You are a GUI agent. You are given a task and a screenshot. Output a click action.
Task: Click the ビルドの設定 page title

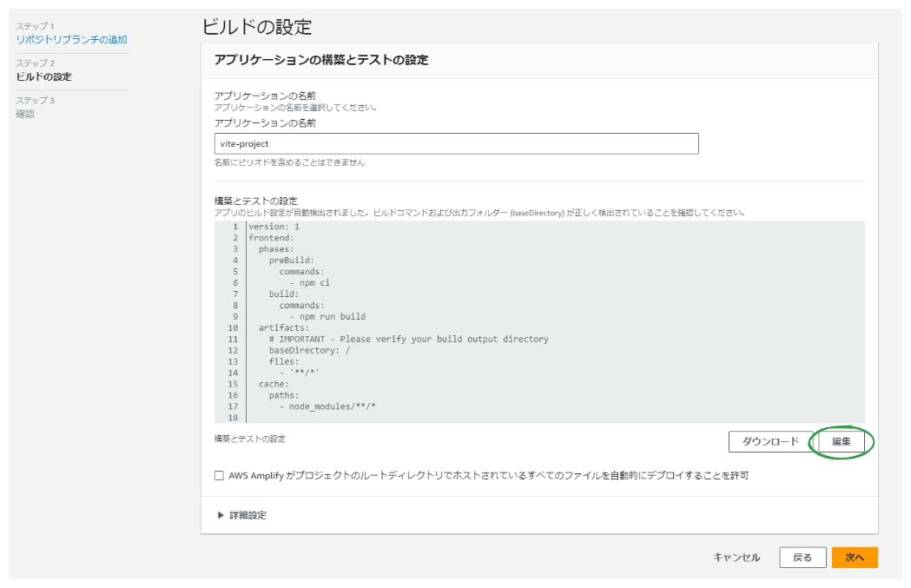point(257,27)
